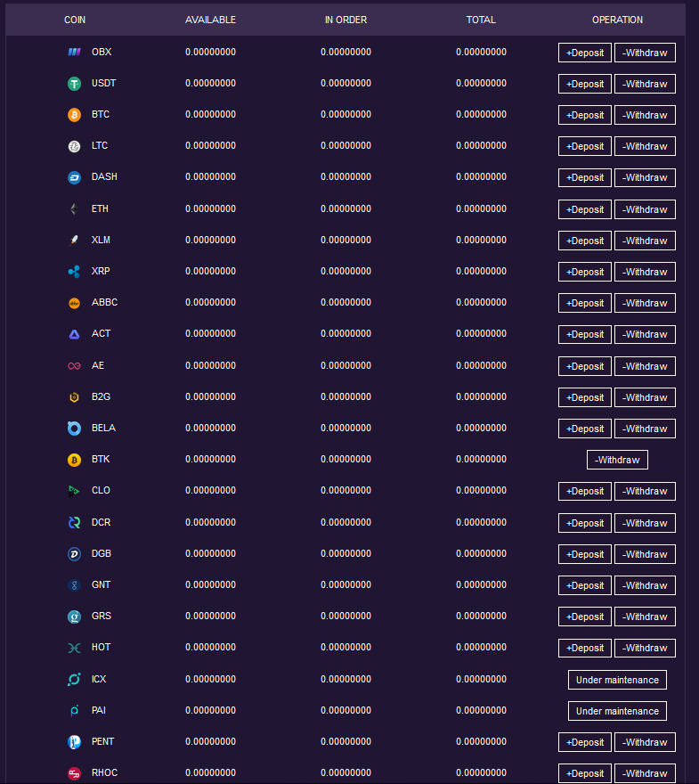
Task: Deposit CLO coins
Action: point(585,492)
